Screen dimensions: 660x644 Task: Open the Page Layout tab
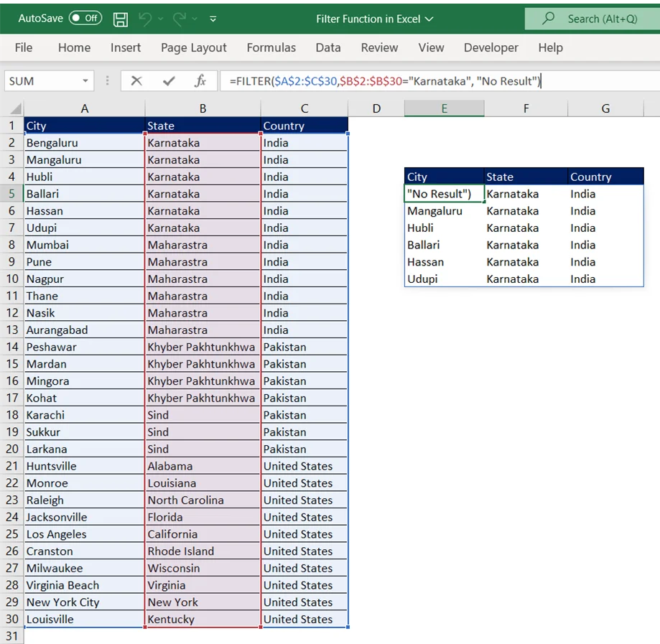(193, 47)
